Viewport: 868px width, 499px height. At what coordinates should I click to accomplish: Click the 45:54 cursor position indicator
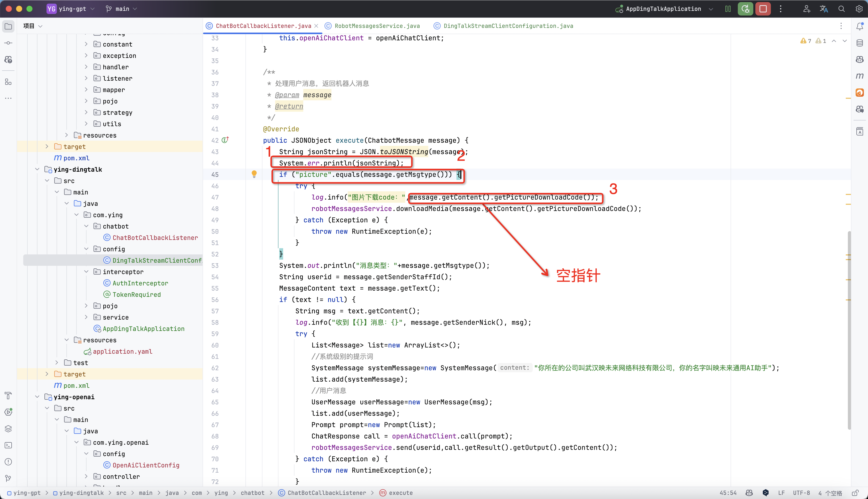tap(728, 493)
